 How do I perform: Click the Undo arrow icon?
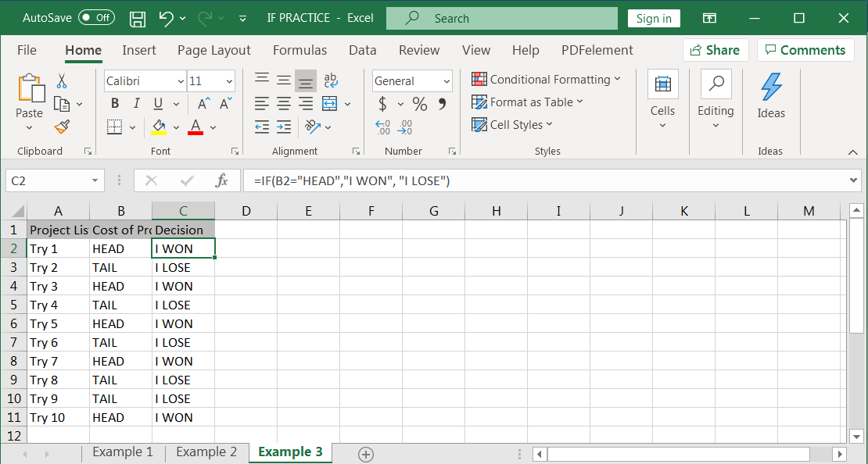pyautogui.click(x=166, y=18)
